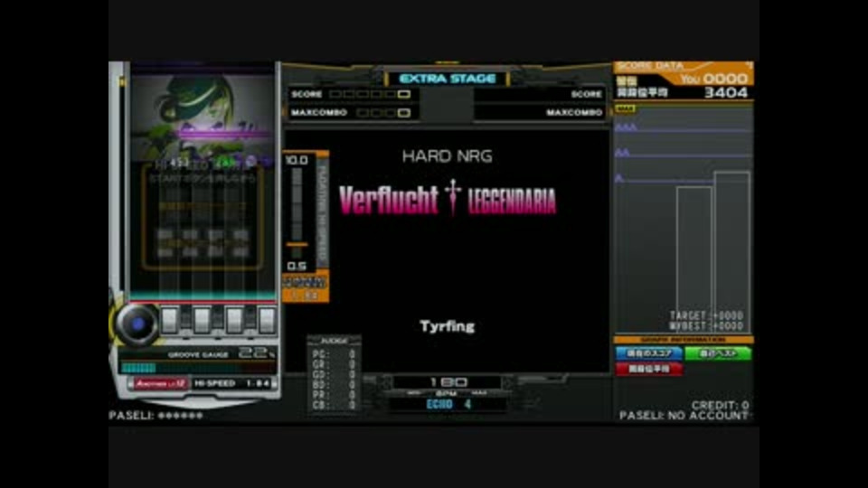Click the right-side MAXCOMBO label

574,112
